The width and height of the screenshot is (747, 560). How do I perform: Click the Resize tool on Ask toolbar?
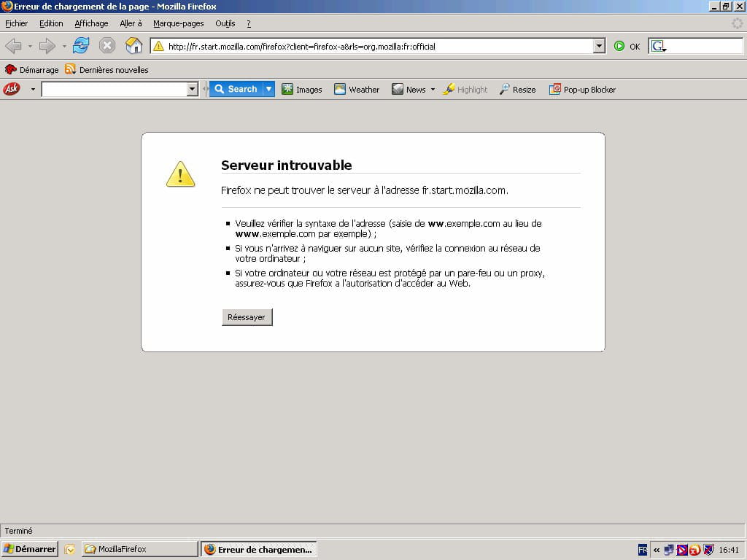click(x=517, y=90)
